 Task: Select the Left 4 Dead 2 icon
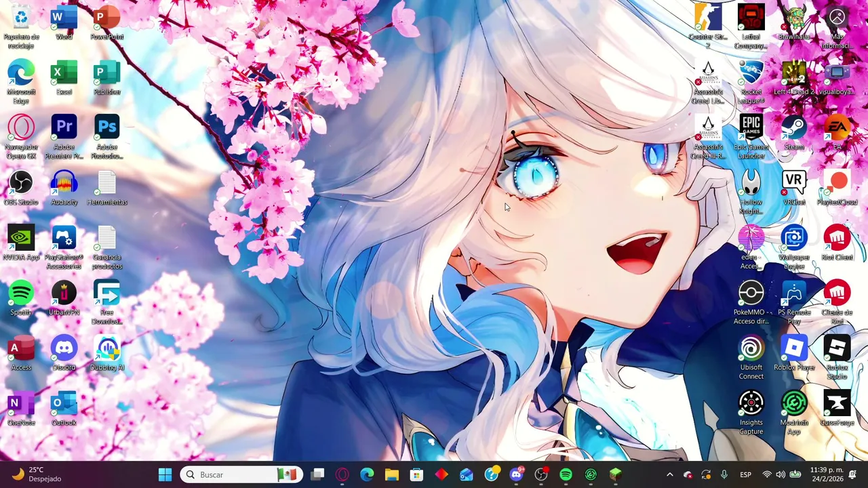[793, 77]
